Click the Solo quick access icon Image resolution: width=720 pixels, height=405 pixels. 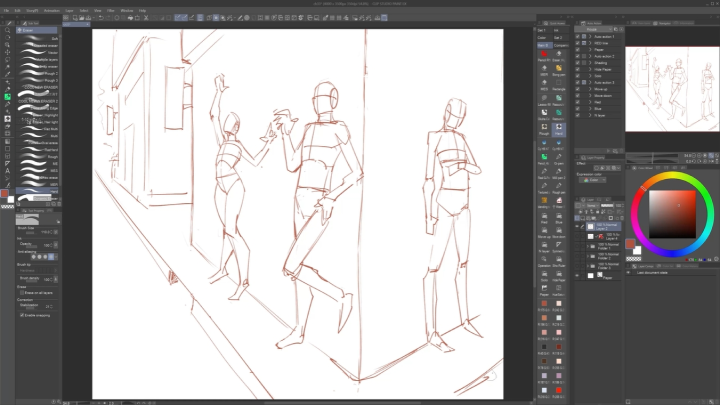point(544,276)
